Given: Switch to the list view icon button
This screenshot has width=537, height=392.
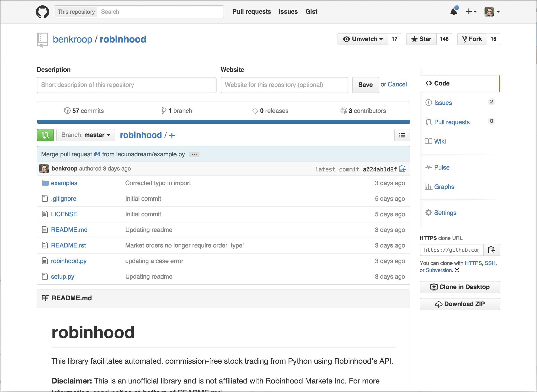Looking at the screenshot, I should pos(402,135).
